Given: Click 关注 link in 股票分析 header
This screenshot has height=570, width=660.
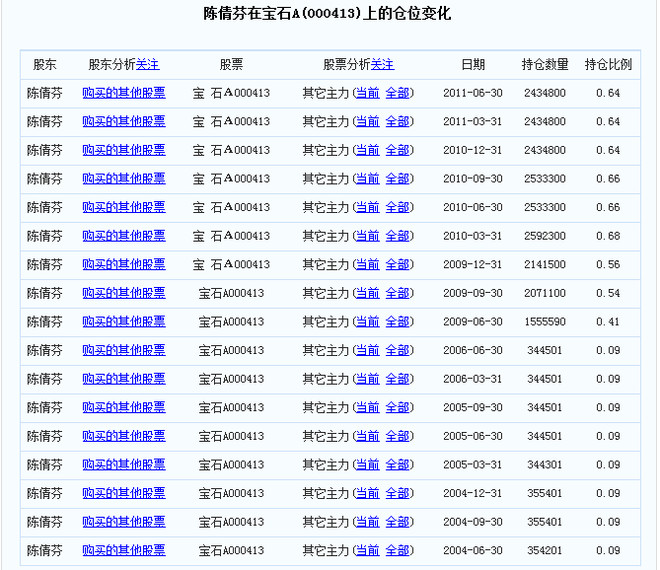Looking at the screenshot, I should click(382, 64).
